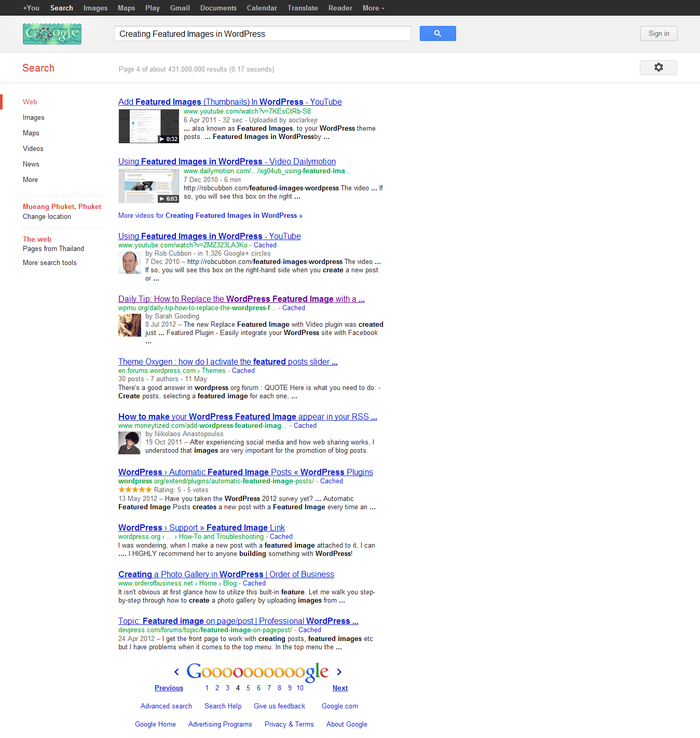The width and height of the screenshot is (700, 738).
Task: Click Themes breadcrumb under en.forums.wordpress.com
Action: 214,370
